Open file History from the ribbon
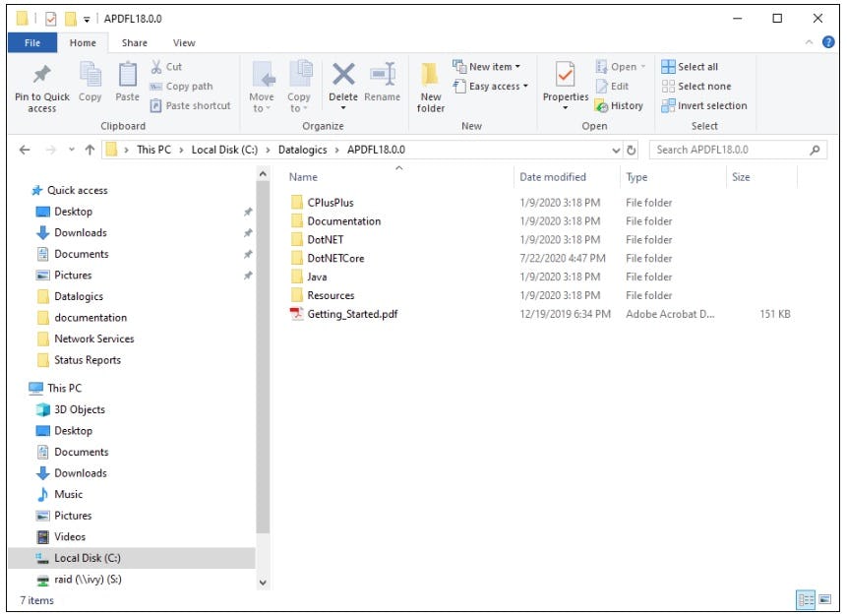Image resolution: width=847 pixels, height=616 pixels. click(x=622, y=106)
